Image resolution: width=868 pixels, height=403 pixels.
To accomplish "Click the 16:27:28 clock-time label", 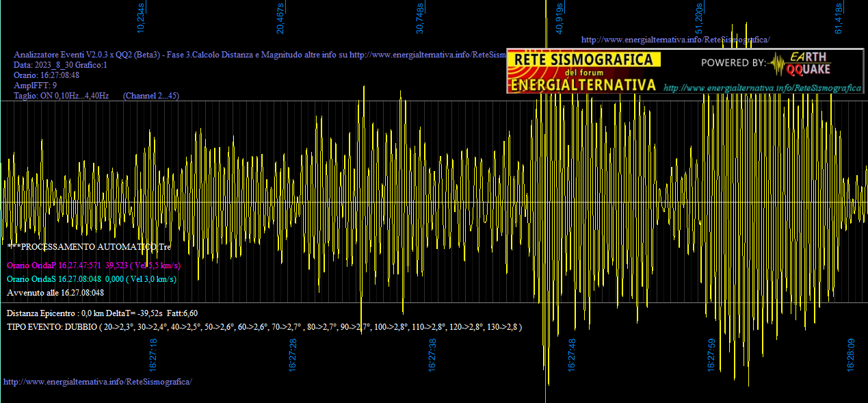I will pyautogui.click(x=293, y=355).
